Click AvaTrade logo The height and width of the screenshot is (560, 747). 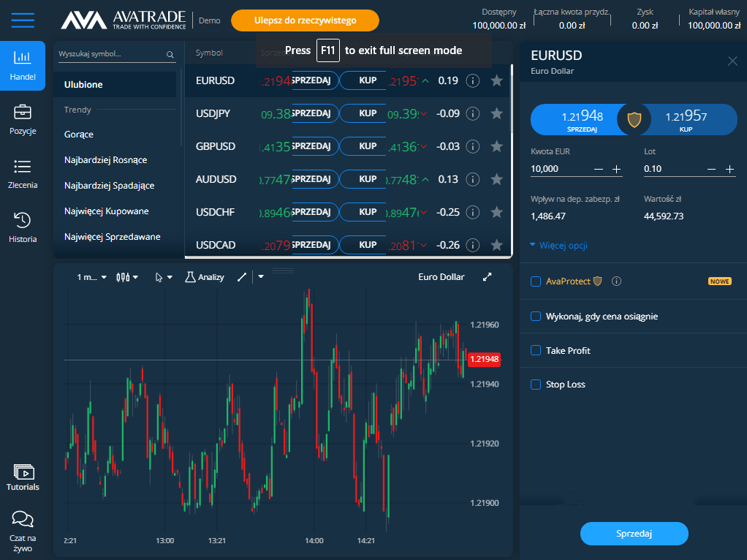124,20
